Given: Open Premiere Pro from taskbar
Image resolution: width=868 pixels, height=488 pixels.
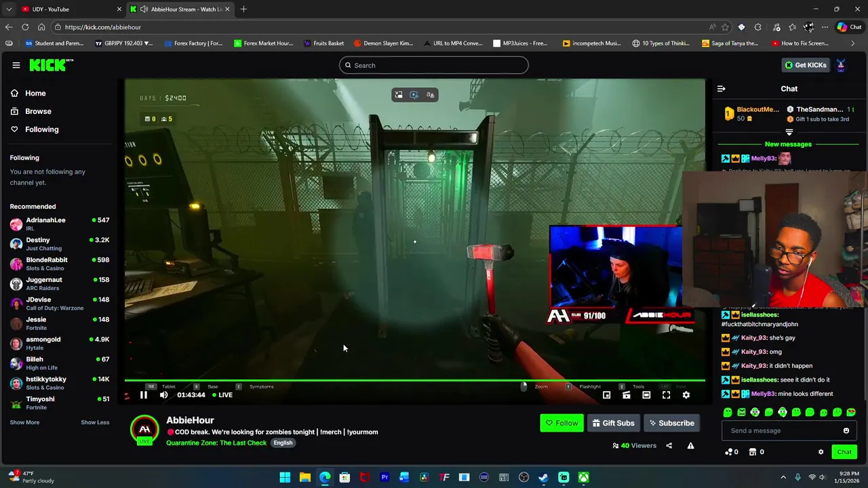Looking at the screenshot, I should [x=384, y=477].
